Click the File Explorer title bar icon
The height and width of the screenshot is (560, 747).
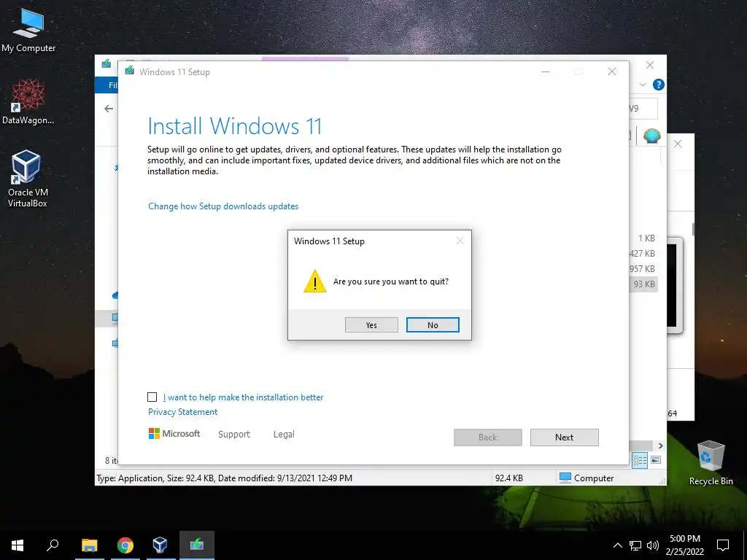tap(107, 64)
